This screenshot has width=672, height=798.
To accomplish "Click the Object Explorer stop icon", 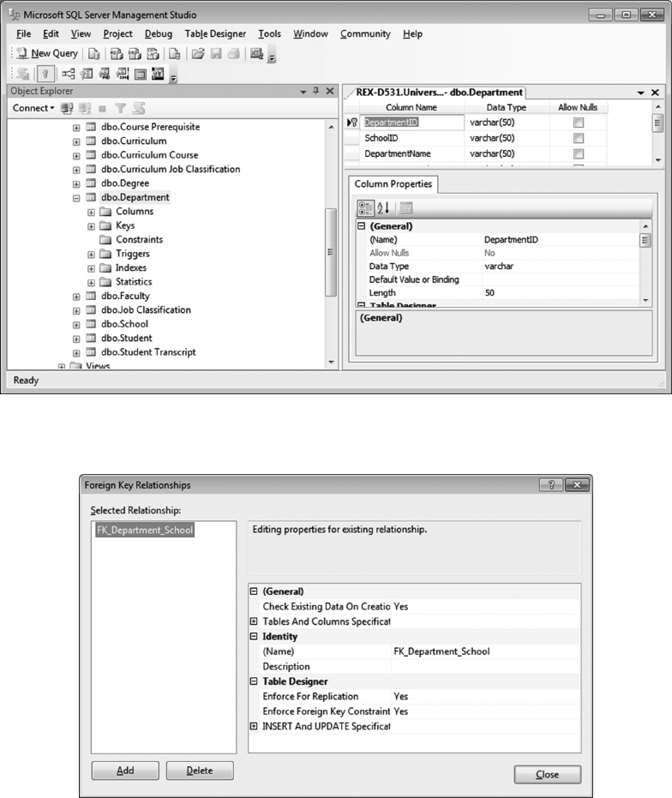I will 102,108.
